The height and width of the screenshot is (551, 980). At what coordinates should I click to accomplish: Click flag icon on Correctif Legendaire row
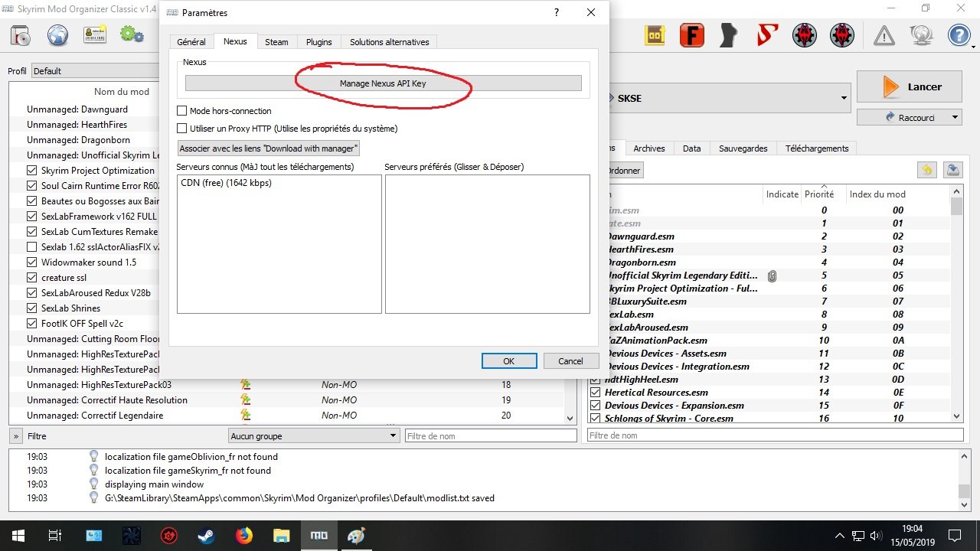[x=246, y=416]
